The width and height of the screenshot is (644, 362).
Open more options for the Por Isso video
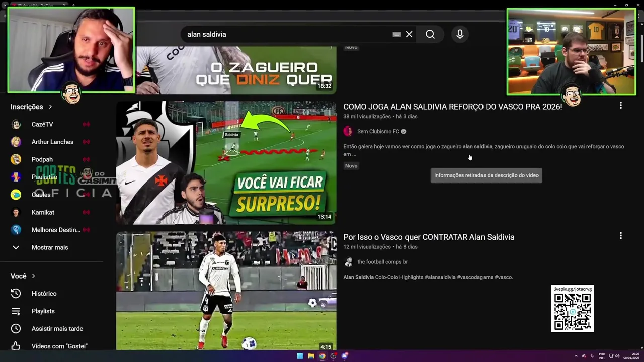tap(620, 236)
